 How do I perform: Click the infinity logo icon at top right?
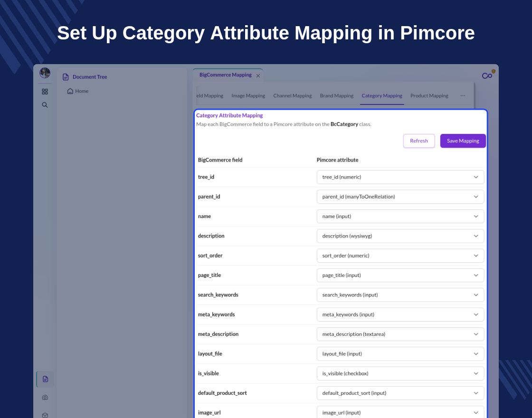(488, 75)
